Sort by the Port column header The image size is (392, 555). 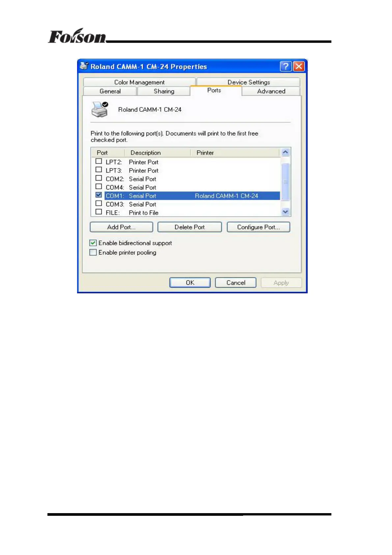108,153
